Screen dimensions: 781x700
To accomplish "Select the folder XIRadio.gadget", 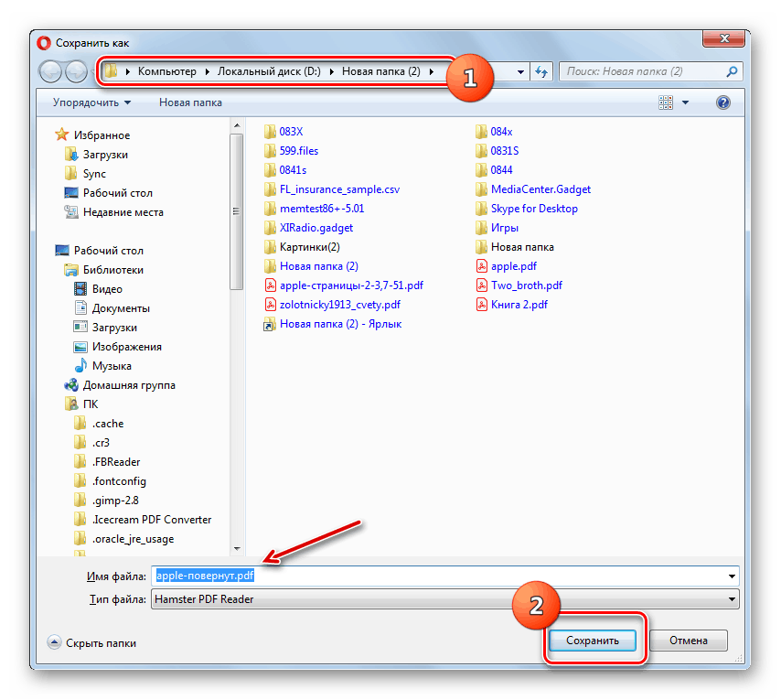I will point(316,228).
